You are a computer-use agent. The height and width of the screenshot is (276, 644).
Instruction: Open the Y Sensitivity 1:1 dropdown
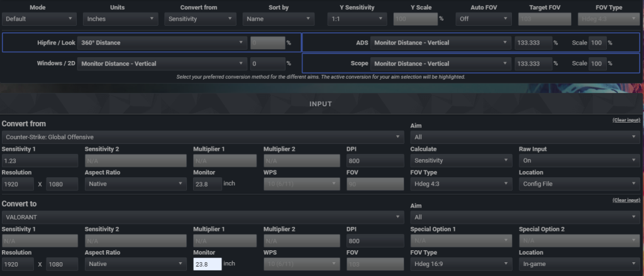tap(357, 19)
